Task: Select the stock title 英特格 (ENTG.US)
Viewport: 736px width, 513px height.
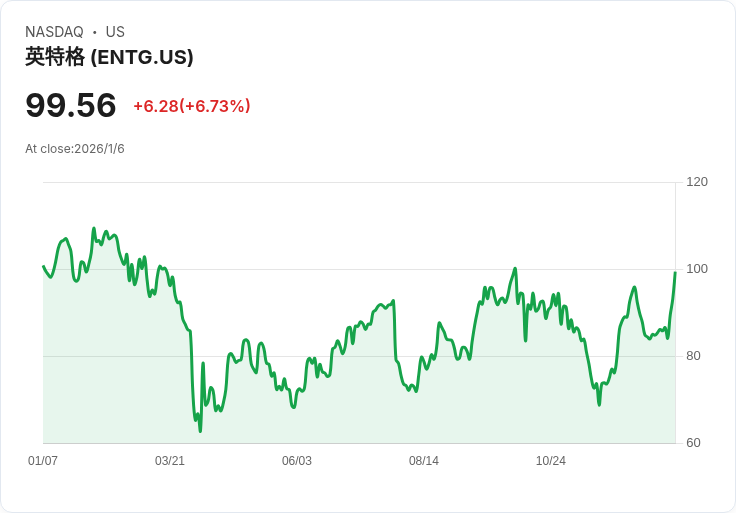Action: point(109,57)
